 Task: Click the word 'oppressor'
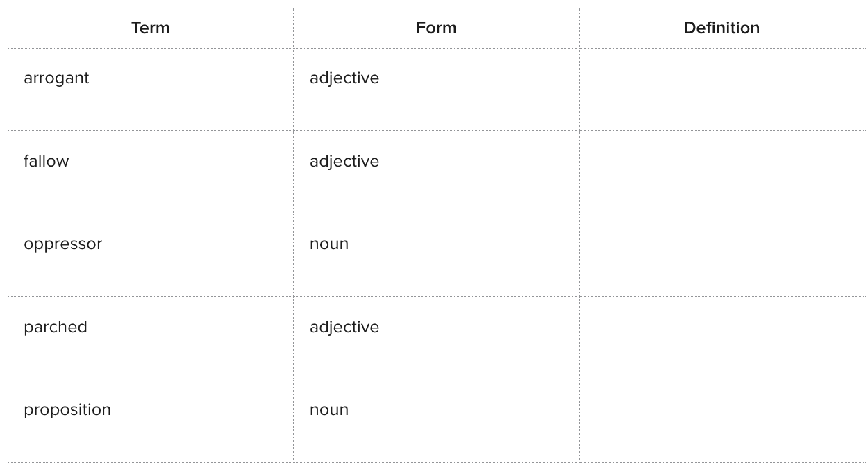pos(62,244)
